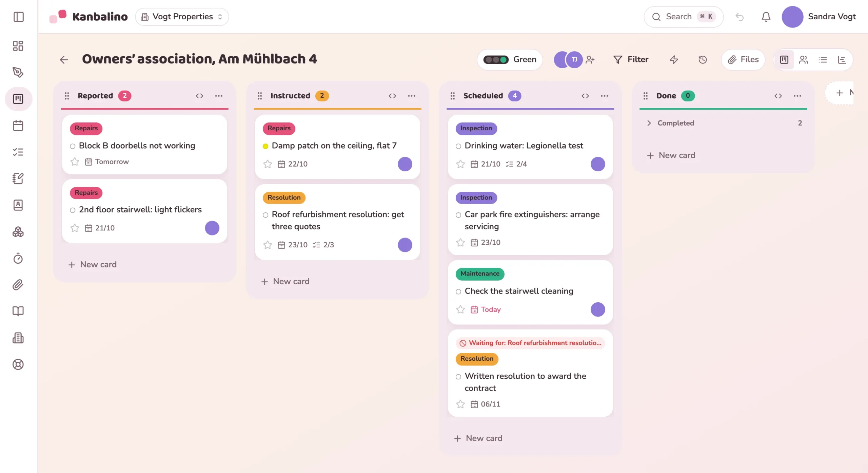Open the notifications bell

point(766,17)
